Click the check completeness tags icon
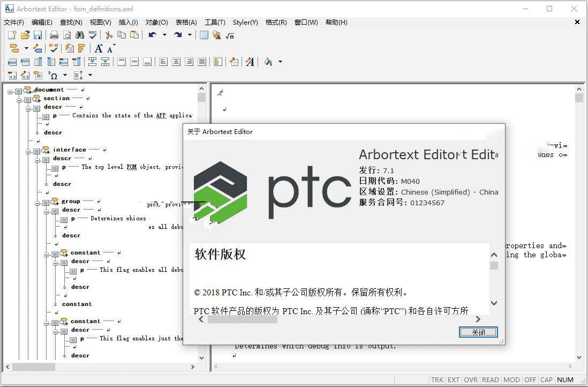Image resolution: width=588 pixels, height=387 pixels. pyautogui.click(x=54, y=48)
